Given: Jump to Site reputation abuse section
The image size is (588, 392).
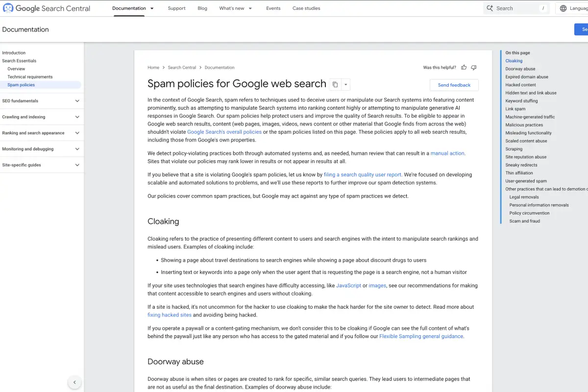Looking at the screenshot, I should click(x=526, y=157).
